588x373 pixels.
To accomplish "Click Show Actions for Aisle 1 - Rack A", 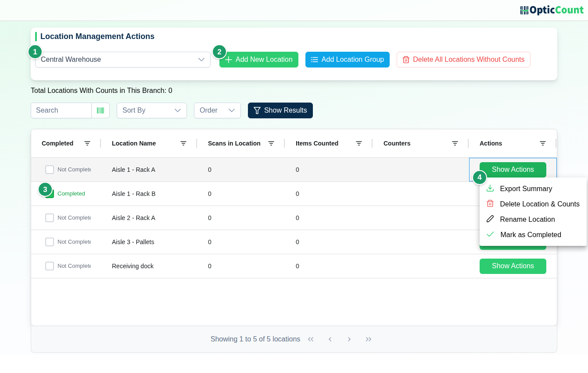I will [x=513, y=170].
